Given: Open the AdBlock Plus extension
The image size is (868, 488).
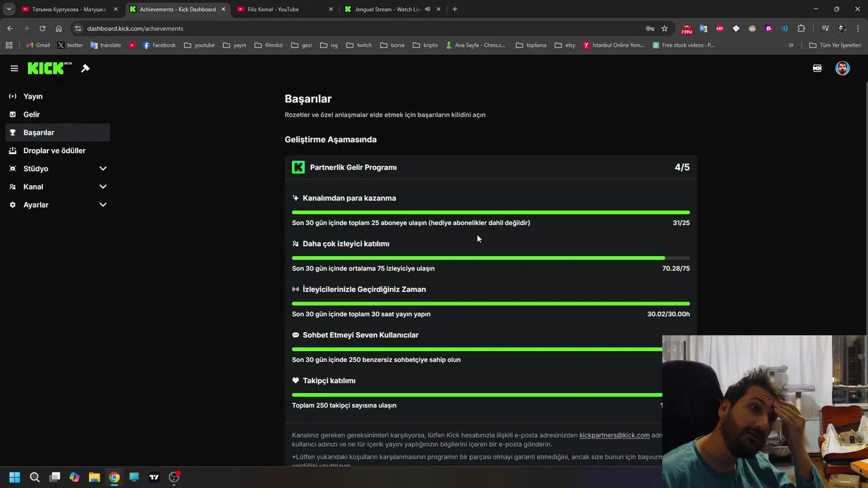Looking at the screenshot, I should tap(719, 28).
